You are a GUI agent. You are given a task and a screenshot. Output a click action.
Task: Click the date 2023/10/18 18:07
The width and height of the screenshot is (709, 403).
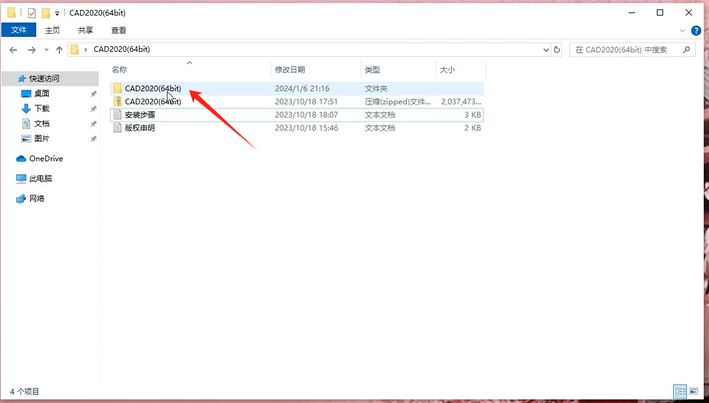306,115
